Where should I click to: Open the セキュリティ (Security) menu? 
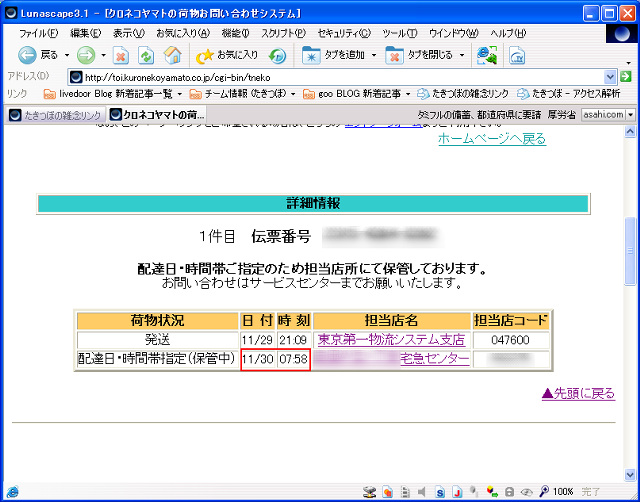(341, 32)
